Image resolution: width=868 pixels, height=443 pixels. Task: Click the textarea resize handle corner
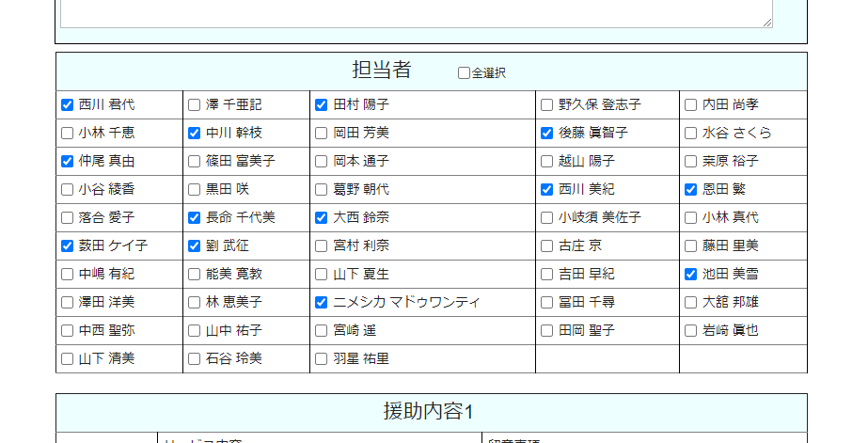tap(768, 23)
